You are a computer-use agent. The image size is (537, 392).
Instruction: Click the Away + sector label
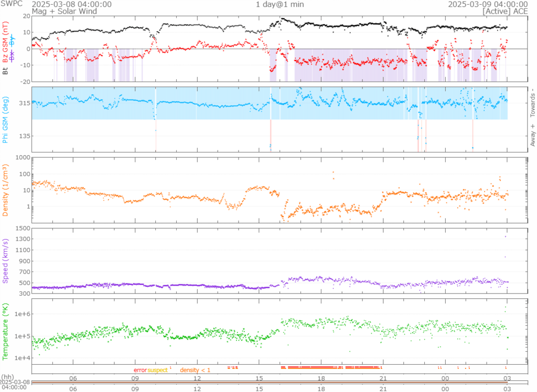pyautogui.click(x=533, y=135)
